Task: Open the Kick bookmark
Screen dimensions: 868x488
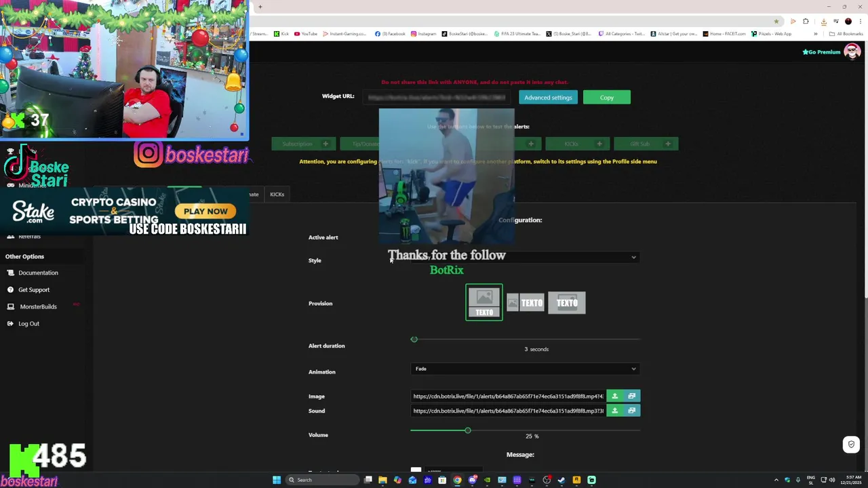Action: [281, 34]
